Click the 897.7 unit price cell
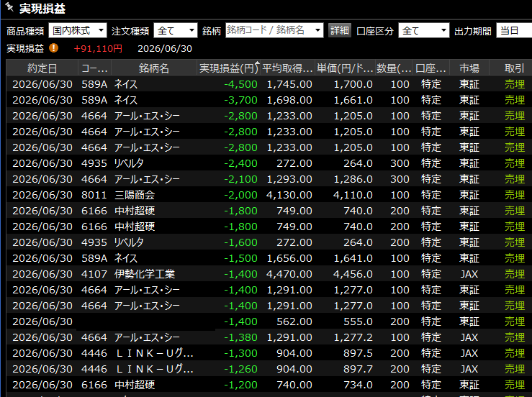Screen dimensions: 532x397 click(358, 369)
